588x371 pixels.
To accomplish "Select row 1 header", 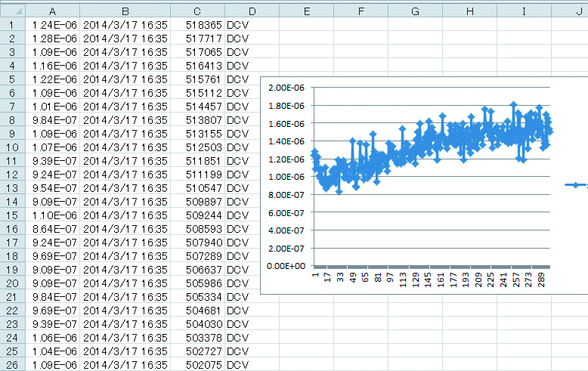I will [x=12, y=25].
